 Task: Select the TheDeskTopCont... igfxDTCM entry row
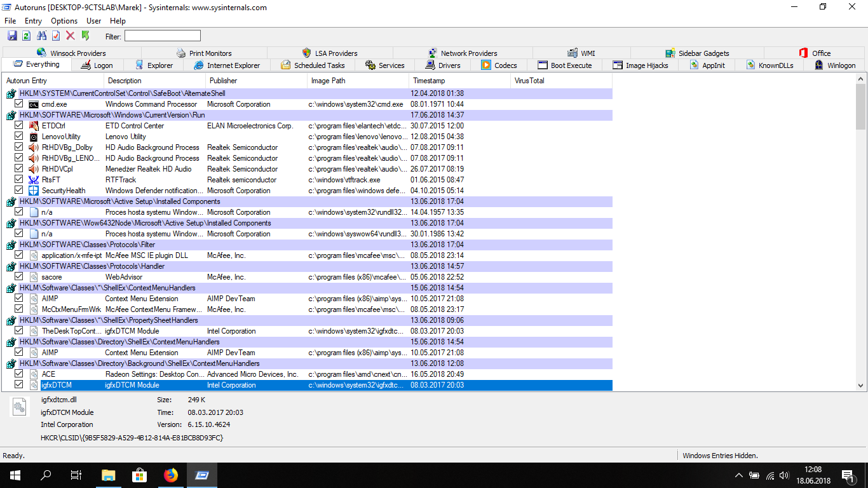pyautogui.click(x=309, y=331)
